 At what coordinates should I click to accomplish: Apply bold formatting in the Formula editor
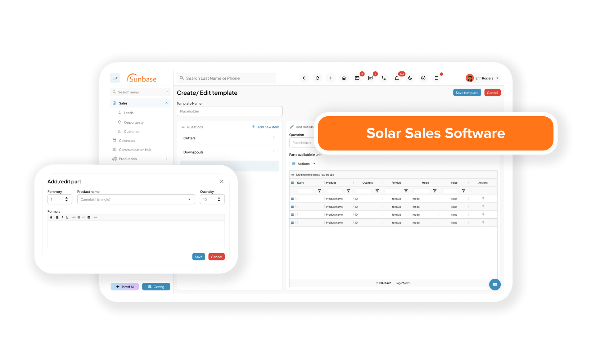click(x=57, y=217)
